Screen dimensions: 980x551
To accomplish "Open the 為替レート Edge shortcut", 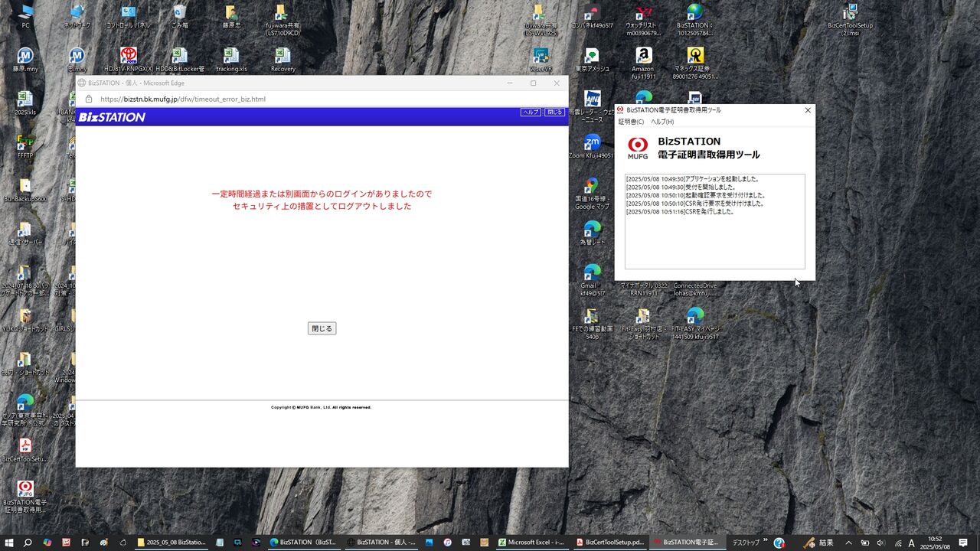I will 592,233.
